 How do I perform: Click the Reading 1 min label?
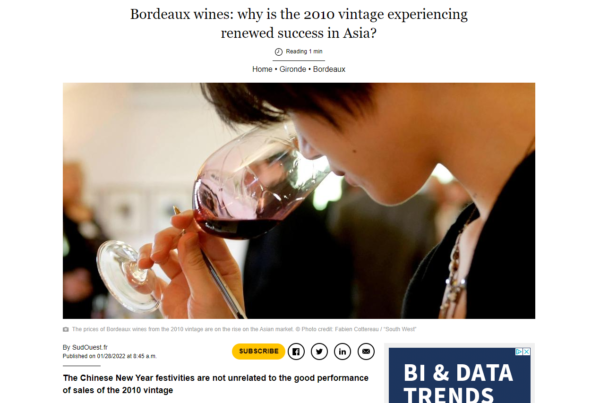pyautogui.click(x=304, y=51)
